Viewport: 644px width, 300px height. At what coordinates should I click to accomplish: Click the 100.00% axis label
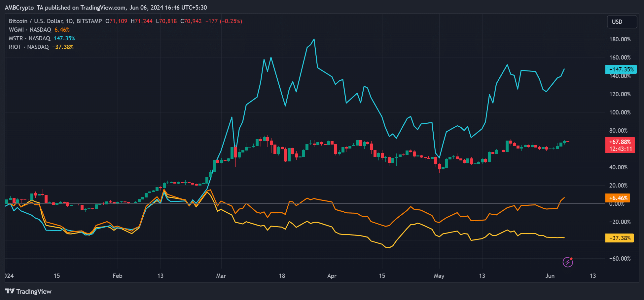[x=620, y=112]
